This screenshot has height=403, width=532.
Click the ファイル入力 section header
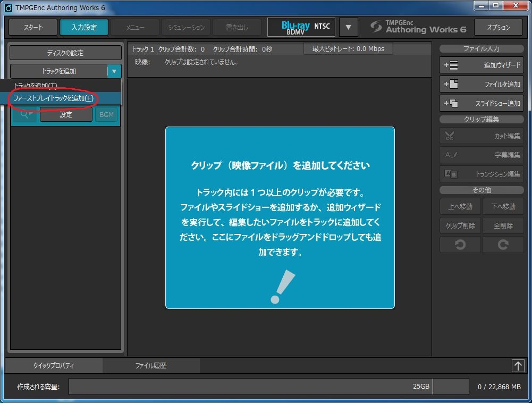pos(482,49)
